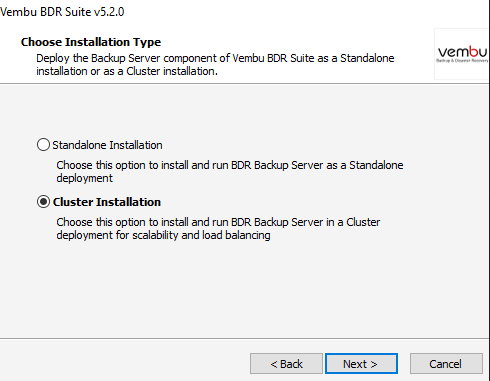This screenshot has width=490, height=381.
Task: Click the Standalone Installation label text
Action: click(x=107, y=145)
